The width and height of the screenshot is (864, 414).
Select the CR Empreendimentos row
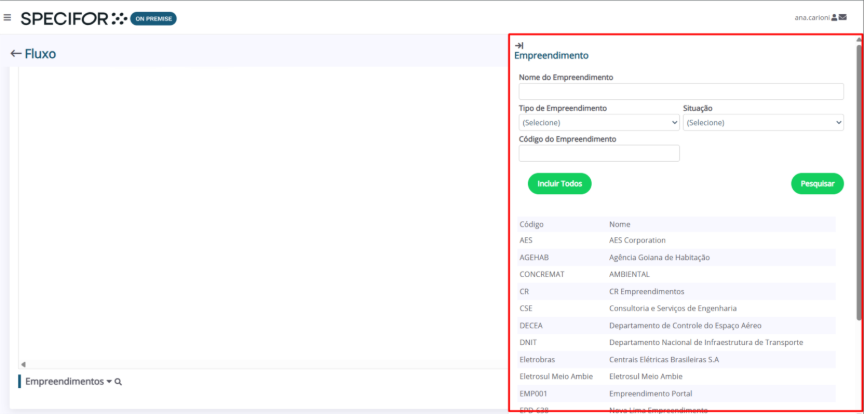676,291
